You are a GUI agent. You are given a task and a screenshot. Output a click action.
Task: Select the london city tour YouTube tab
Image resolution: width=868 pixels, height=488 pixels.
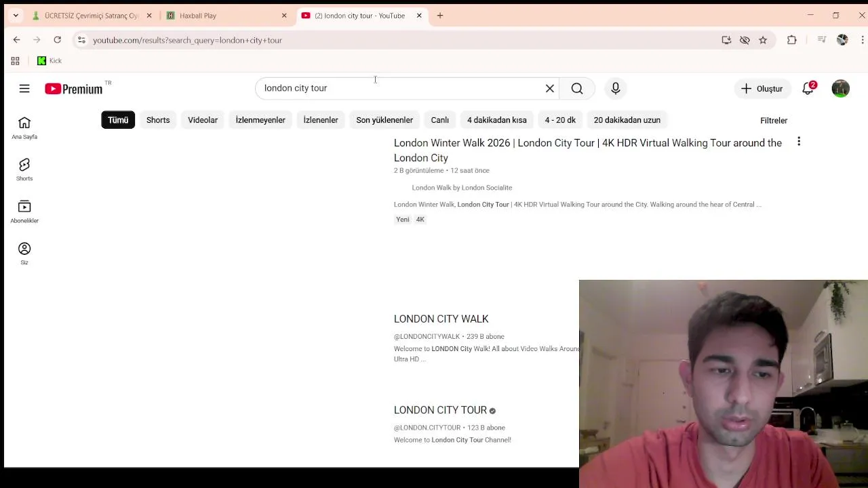(362, 16)
